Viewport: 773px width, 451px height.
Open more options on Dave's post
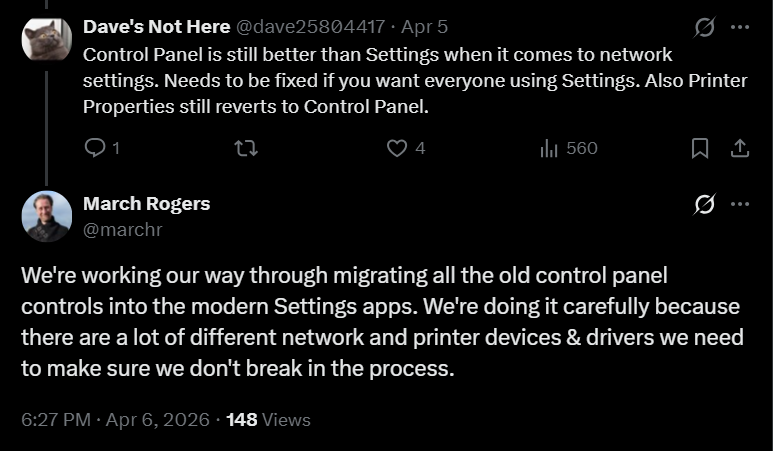pyautogui.click(x=740, y=27)
